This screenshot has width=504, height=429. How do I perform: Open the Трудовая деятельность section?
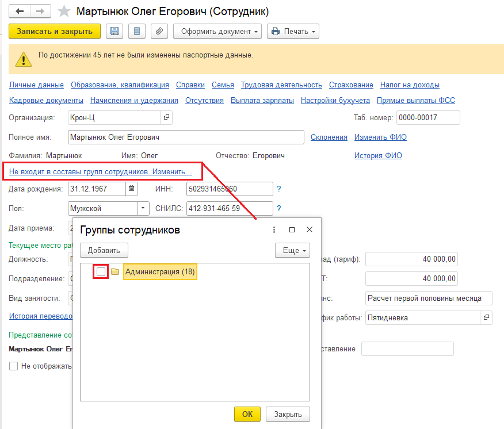(281, 85)
